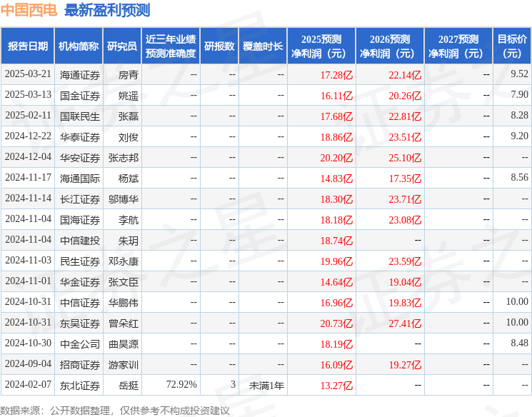Select the 中信证券 institution cell
The image size is (532, 417).
coord(80,303)
